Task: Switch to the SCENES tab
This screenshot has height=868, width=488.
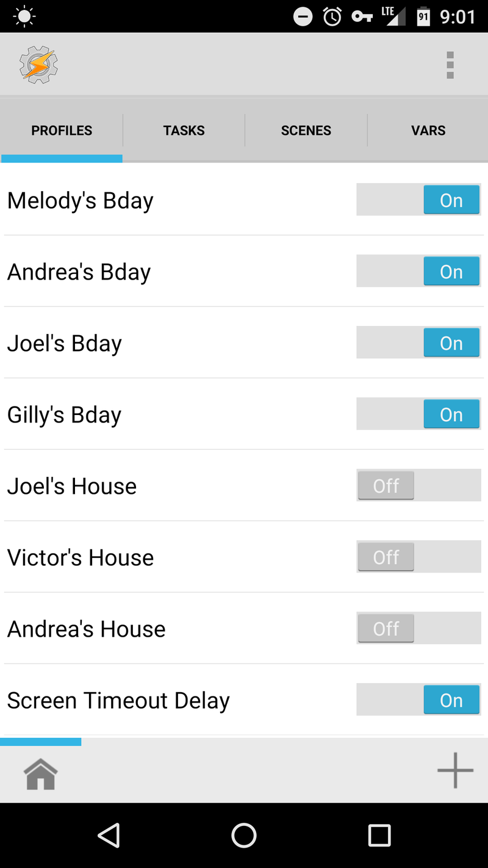Action: coord(306,130)
